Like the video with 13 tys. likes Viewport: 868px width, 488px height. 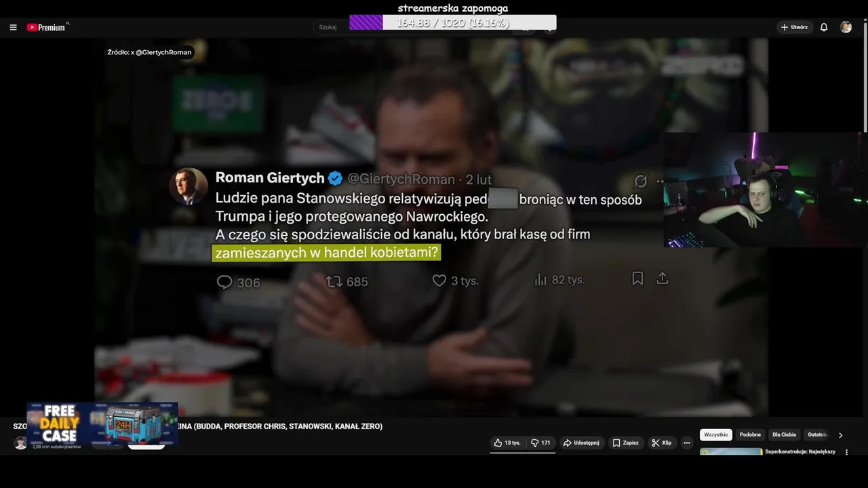[507, 443]
